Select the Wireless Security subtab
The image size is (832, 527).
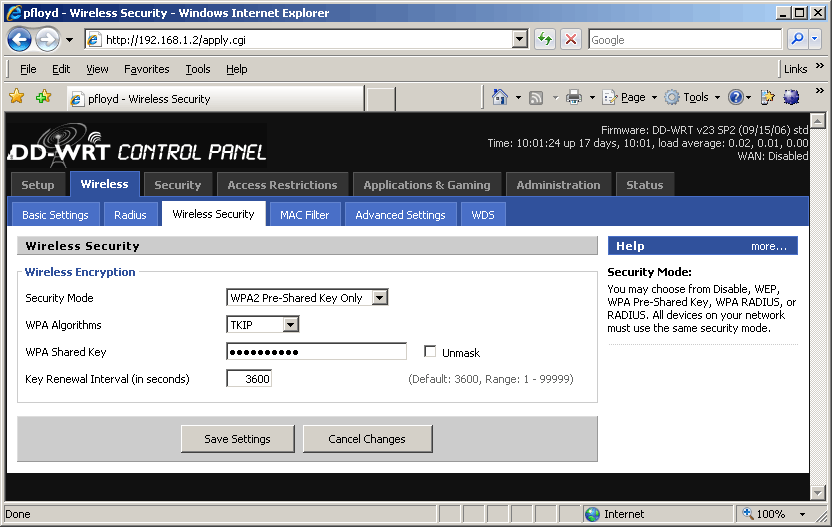pyautogui.click(x=213, y=214)
